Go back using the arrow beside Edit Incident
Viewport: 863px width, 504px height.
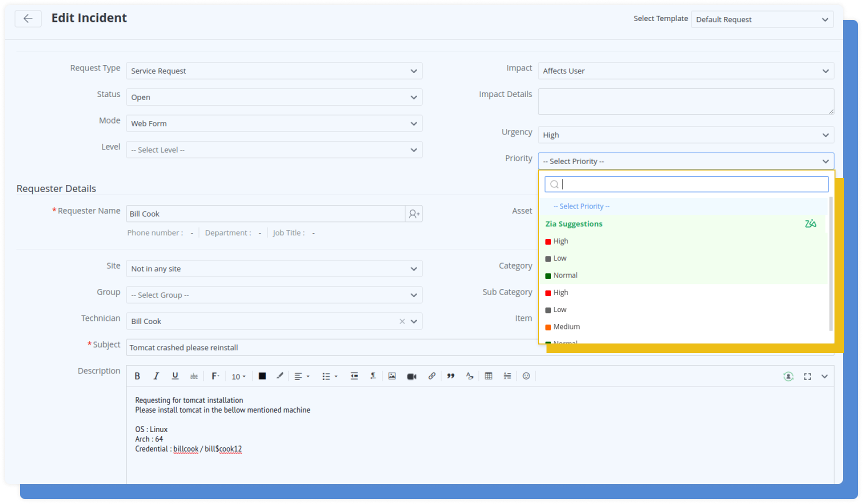[x=28, y=18]
